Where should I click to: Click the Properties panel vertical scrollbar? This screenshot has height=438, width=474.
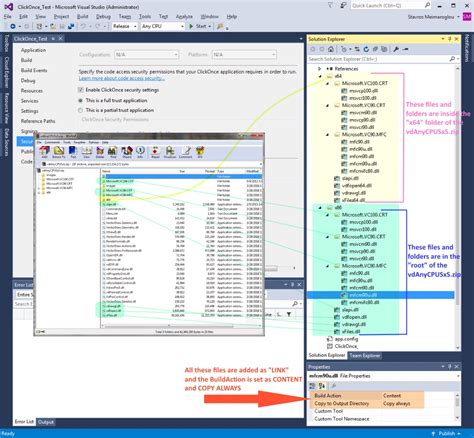click(458, 406)
